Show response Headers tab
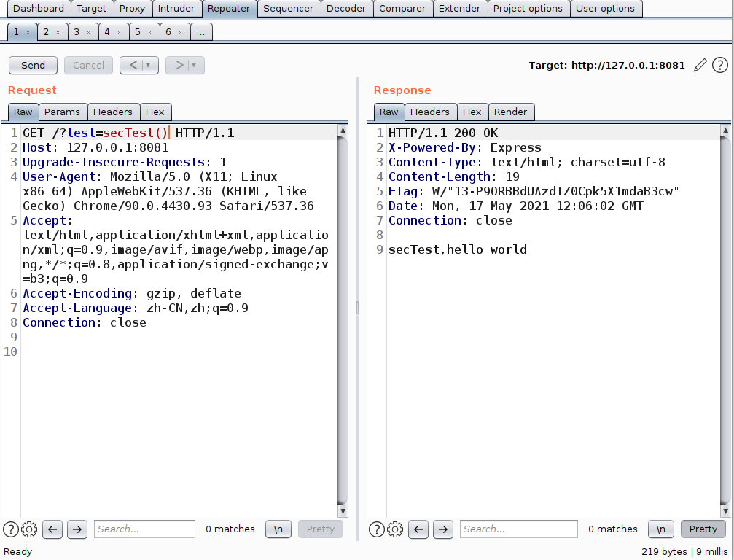734x560 pixels. 430,112
